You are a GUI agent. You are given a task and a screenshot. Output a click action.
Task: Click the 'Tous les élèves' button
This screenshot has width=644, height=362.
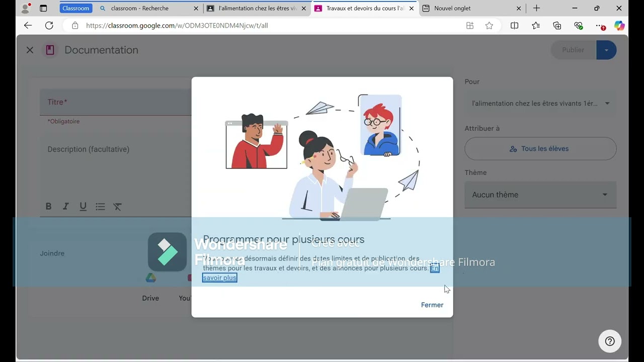click(x=540, y=149)
